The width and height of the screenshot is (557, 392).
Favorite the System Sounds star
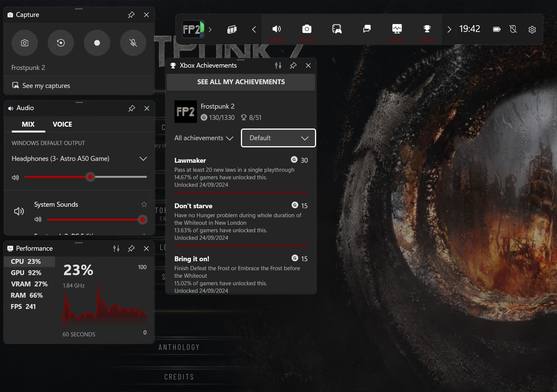144,204
